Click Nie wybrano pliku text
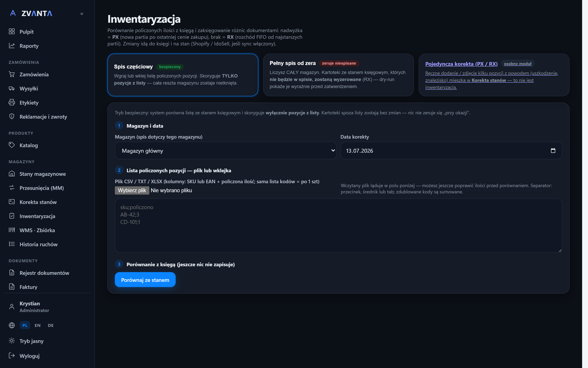The image size is (588, 368). 171,190
